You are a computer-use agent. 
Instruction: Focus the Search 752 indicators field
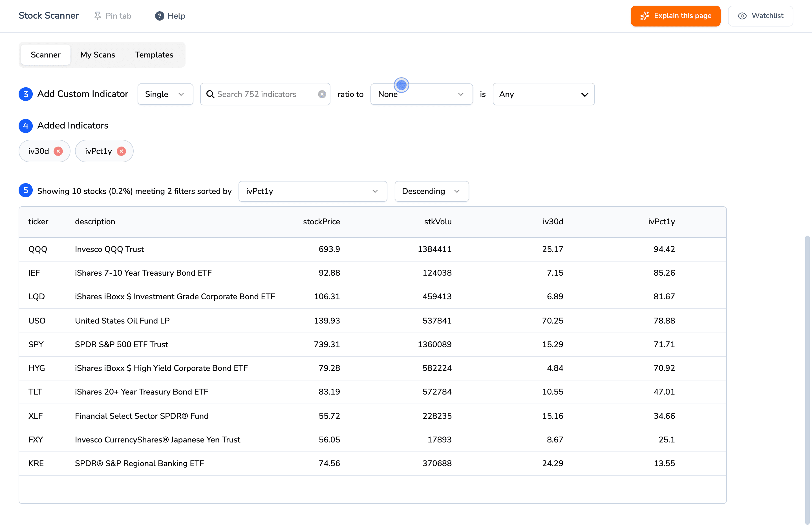[x=265, y=94]
